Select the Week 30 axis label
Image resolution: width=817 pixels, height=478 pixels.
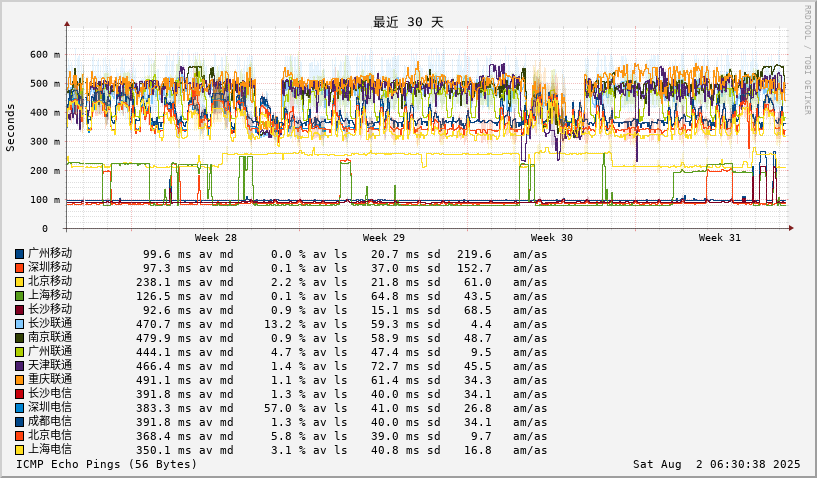552,238
